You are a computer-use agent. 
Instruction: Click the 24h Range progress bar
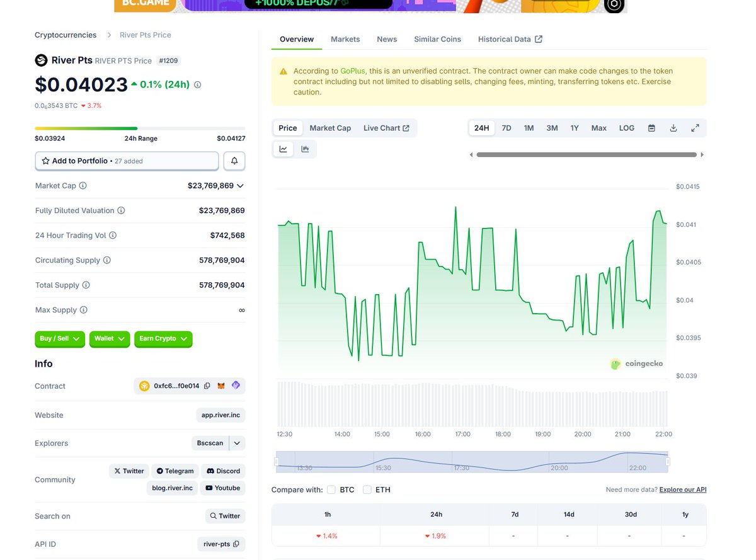(140, 129)
